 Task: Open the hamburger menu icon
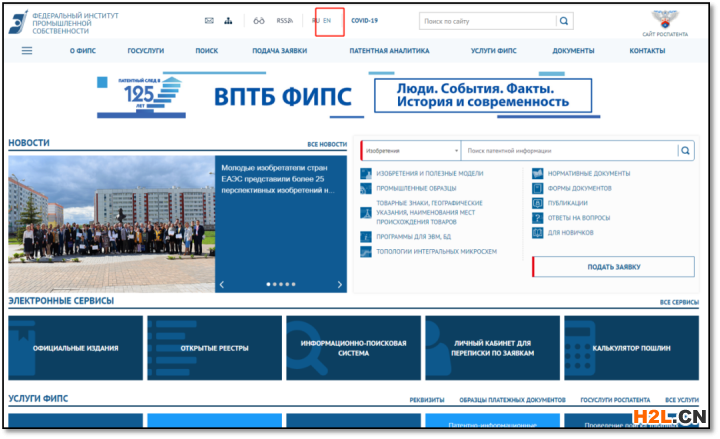(x=27, y=51)
